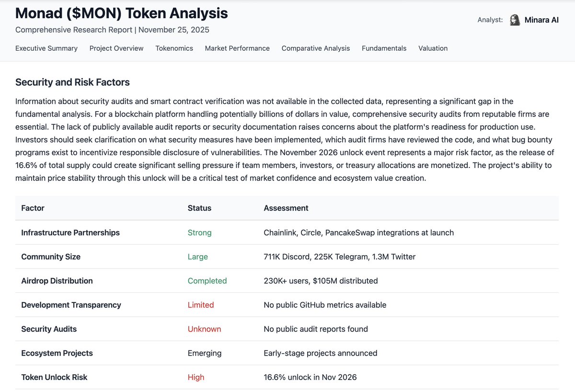Screen dimensions: 575x392
Task: Select the Security Audits row label
Action: 49,329
